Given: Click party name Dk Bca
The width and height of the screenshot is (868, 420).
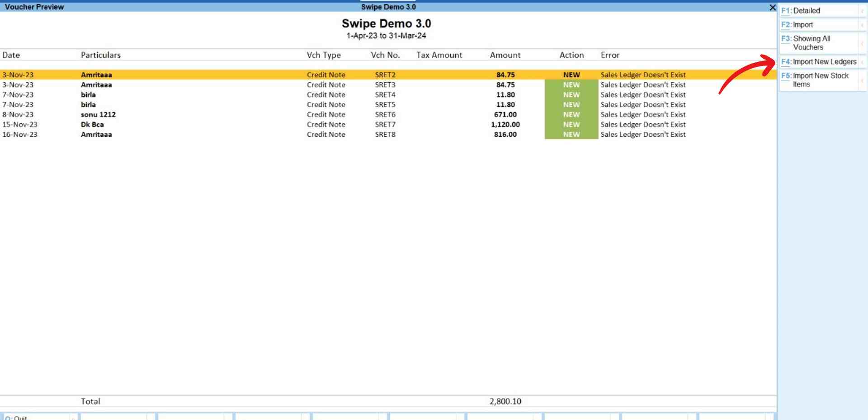Looking at the screenshot, I should 92,125.
